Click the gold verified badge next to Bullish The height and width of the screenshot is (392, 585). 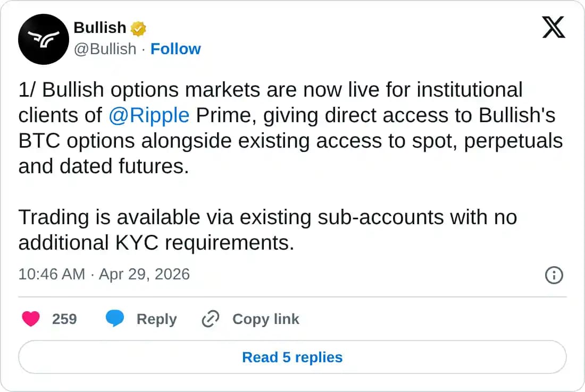click(138, 28)
